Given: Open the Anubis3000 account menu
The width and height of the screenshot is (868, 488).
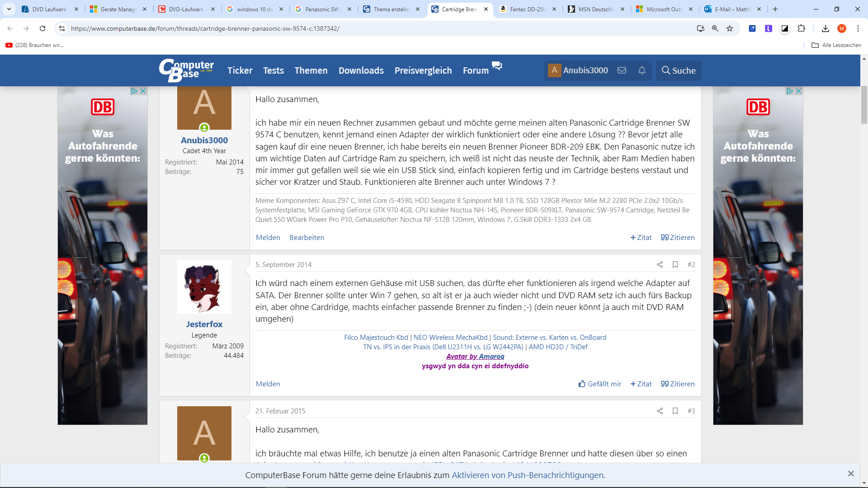Looking at the screenshot, I should click(x=578, y=70).
